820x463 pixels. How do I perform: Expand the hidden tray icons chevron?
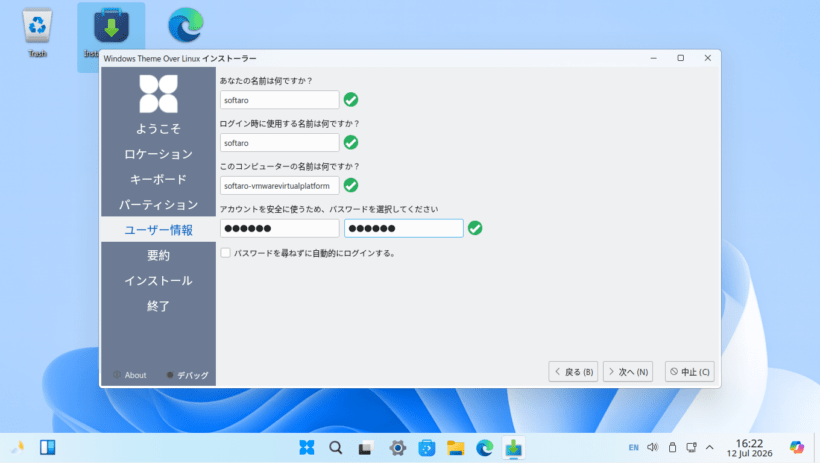click(710, 447)
